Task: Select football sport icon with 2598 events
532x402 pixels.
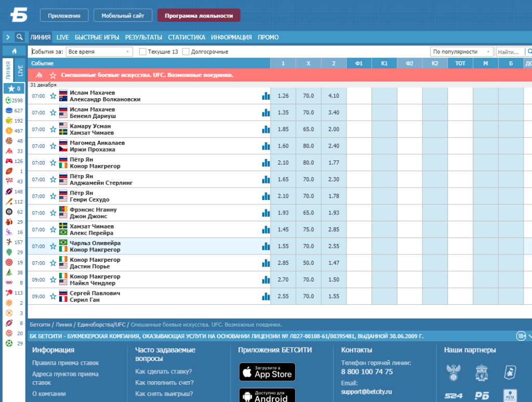Action: pos(9,100)
